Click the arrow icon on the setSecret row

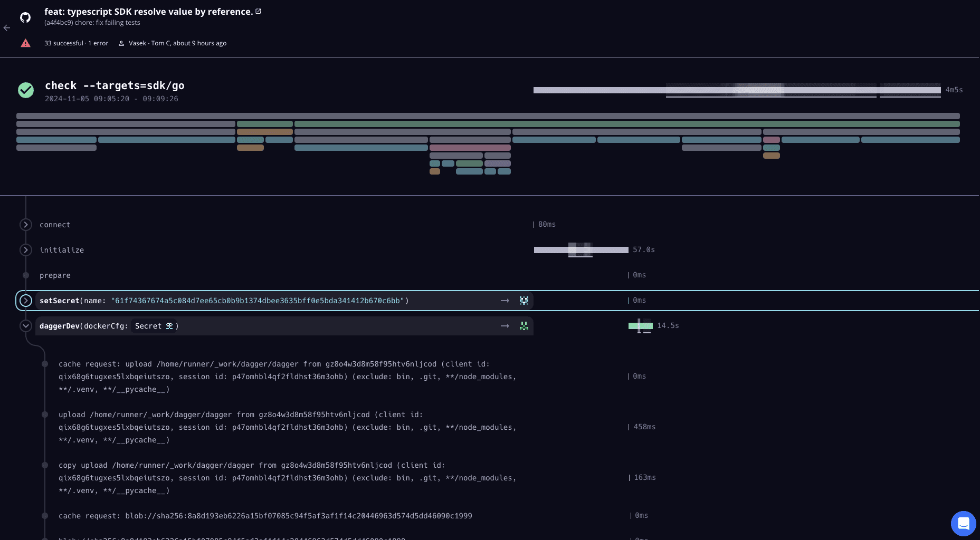[x=505, y=300]
